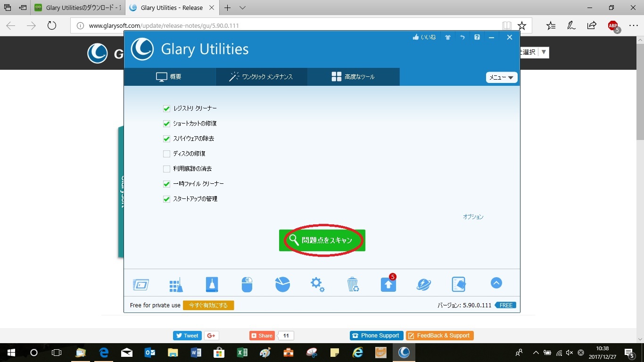Click the Phone Support button
This screenshot has width=644, height=362.
(377, 336)
